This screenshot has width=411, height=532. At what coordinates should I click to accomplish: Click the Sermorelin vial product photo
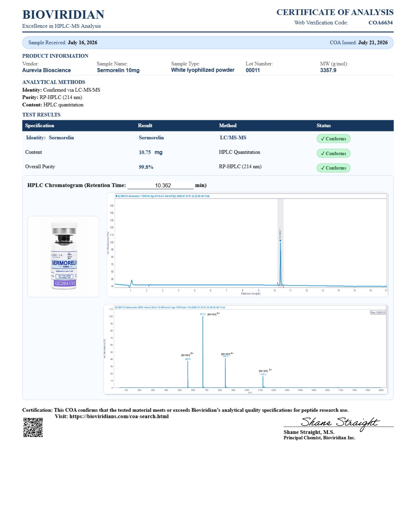point(63,256)
